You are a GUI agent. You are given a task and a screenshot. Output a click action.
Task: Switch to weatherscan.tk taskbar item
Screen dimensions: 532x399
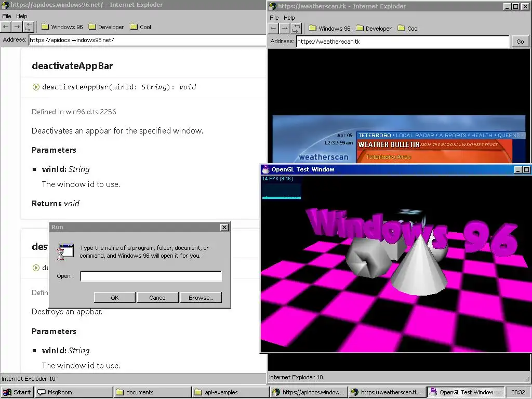point(388,392)
